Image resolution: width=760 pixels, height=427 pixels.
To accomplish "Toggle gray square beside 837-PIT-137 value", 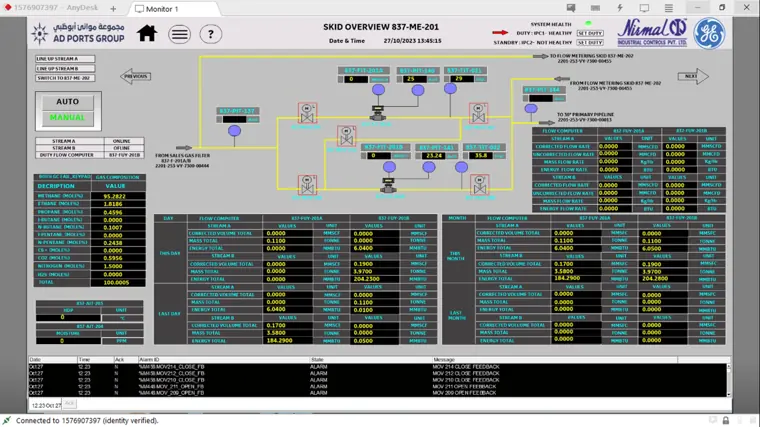I will (x=220, y=119).
